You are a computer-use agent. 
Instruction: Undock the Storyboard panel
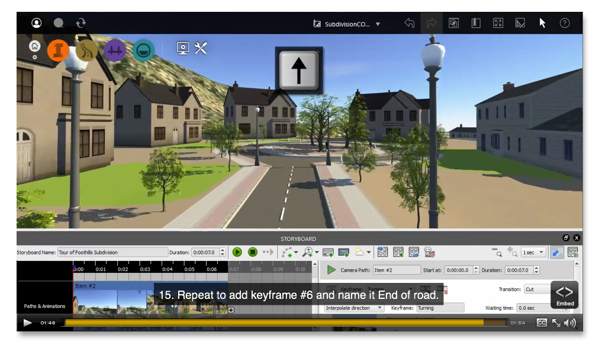(566, 237)
